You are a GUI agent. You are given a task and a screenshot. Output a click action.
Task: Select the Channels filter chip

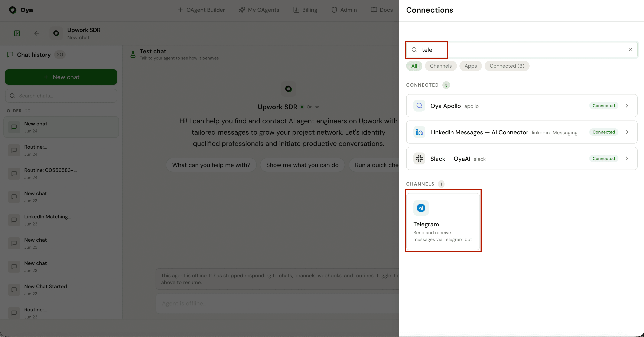click(x=440, y=66)
